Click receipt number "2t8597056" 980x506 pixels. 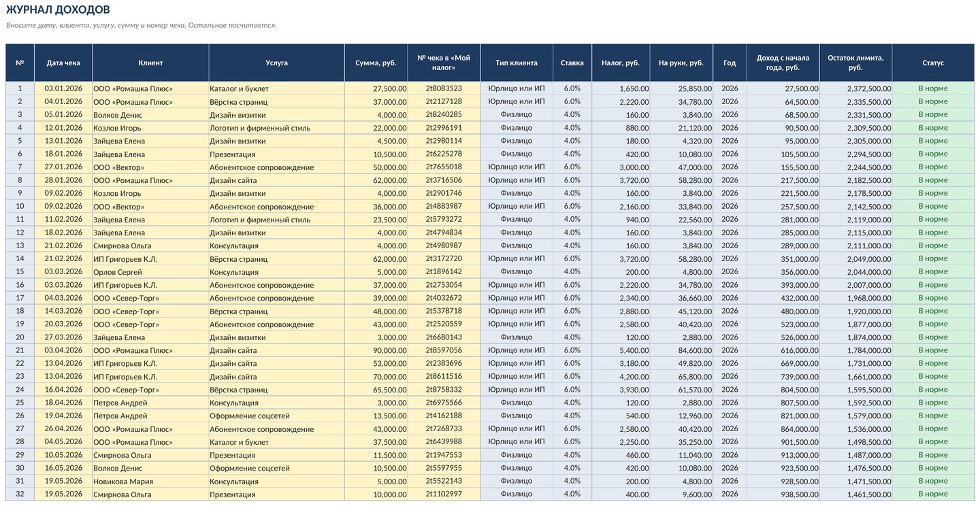(x=444, y=350)
